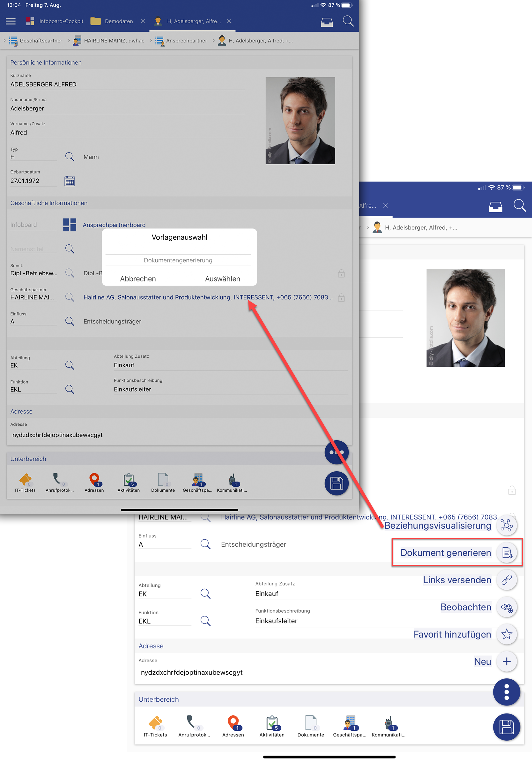Collapse the three-dot floating action menu
The width and height of the screenshot is (532, 762).
coord(506,692)
